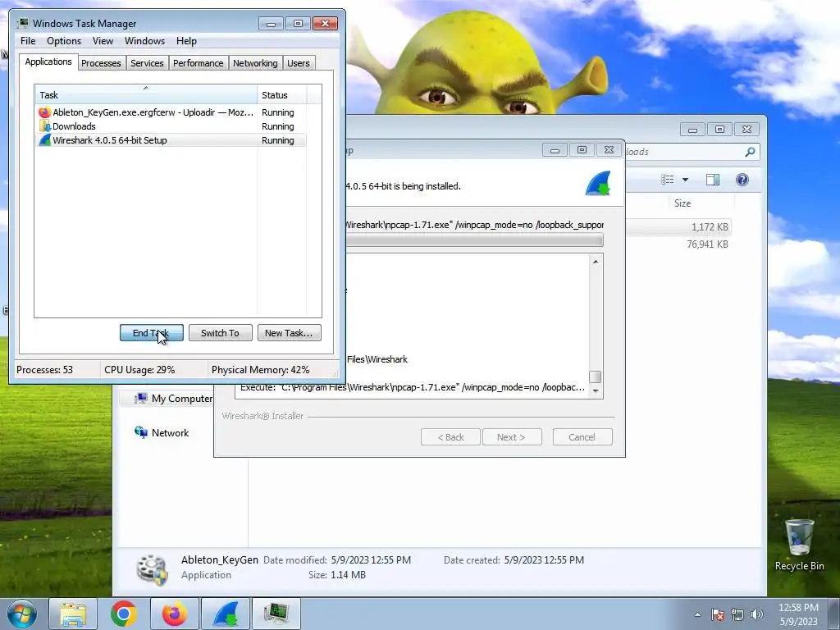Screen dimensions: 840x630
Task: Open the Help menu in Task Manager
Action: [186, 41]
